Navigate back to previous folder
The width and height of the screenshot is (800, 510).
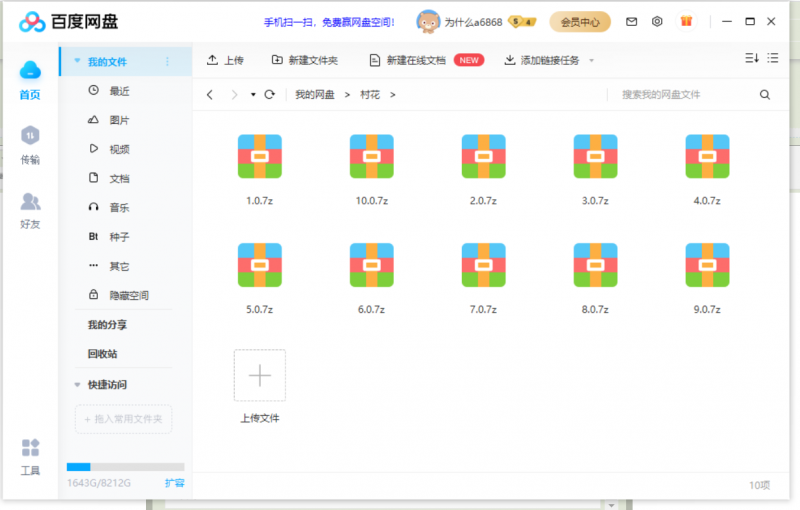[x=210, y=94]
